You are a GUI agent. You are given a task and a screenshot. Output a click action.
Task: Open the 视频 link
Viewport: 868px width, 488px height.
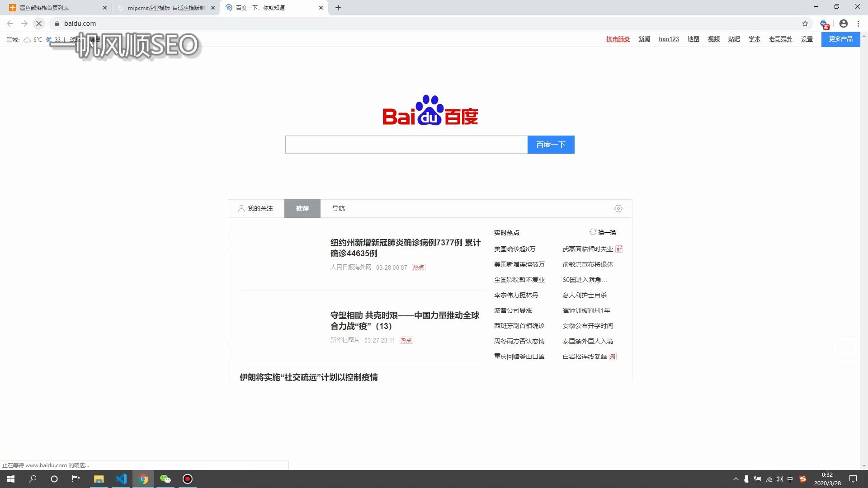click(x=714, y=39)
